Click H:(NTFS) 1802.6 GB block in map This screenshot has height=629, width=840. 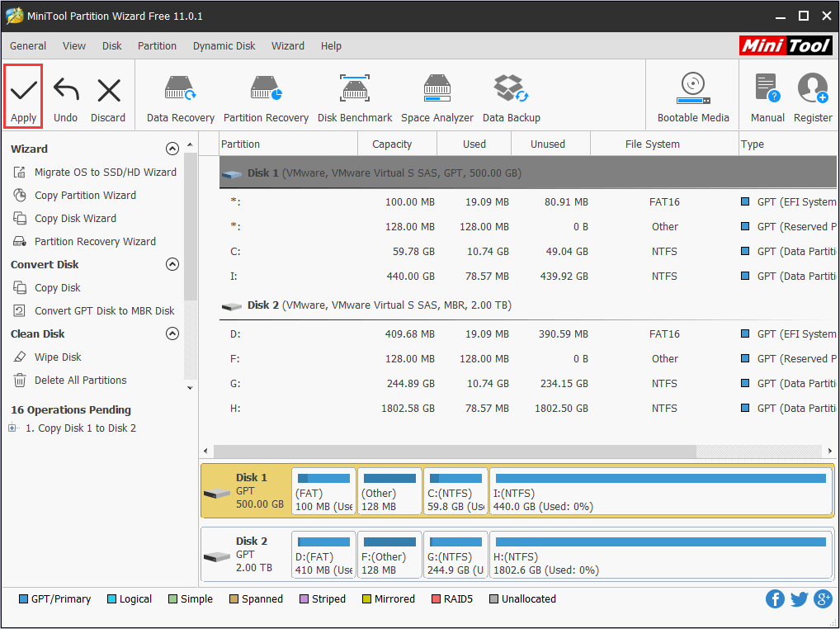click(x=660, y=555)
